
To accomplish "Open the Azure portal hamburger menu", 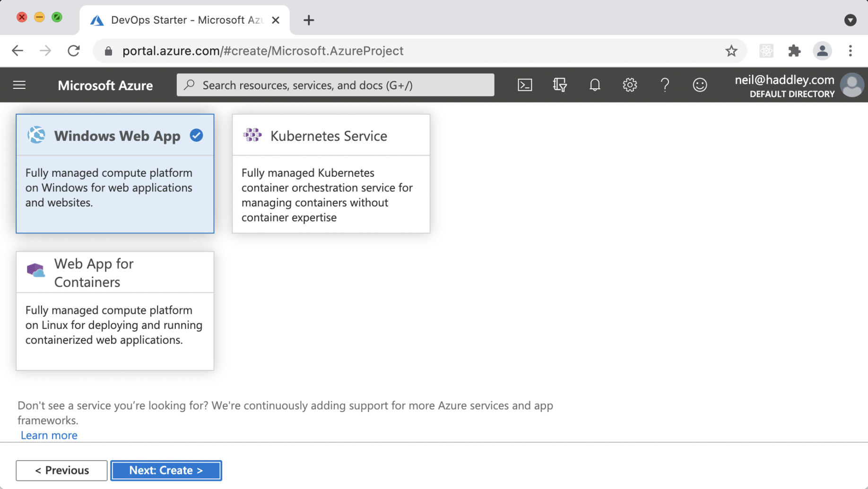I will 19,85.
